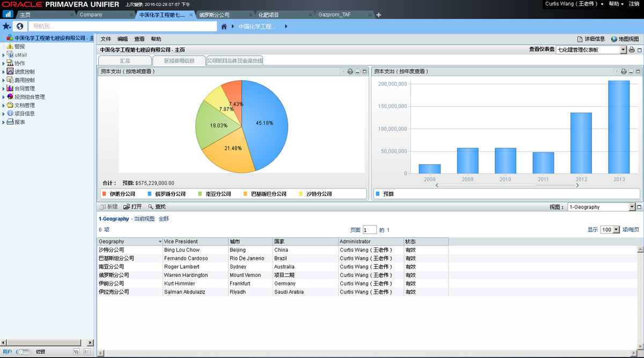Image resolution: width=644 pixels, height=358 pixels.
Task: Click the 费用控制 icon in the sidebar
Action: point(10,80)
